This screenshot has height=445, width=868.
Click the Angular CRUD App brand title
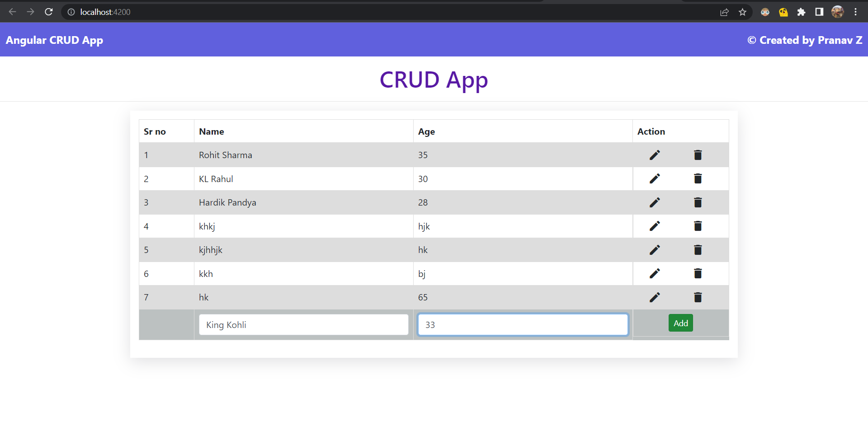[x=54, y=40]
